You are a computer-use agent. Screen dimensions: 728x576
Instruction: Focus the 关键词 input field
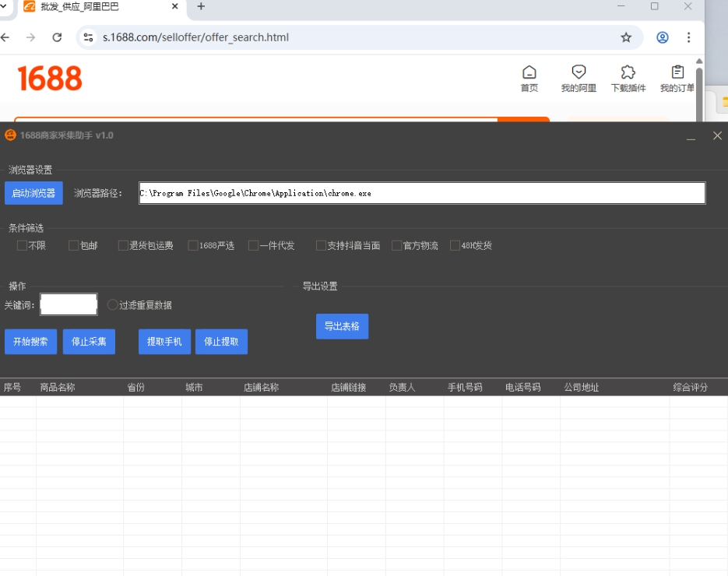(x=69, y=304)
